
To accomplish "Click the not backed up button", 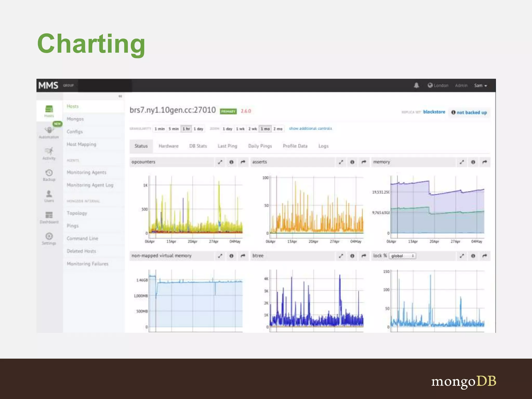I will pos(469,112).
